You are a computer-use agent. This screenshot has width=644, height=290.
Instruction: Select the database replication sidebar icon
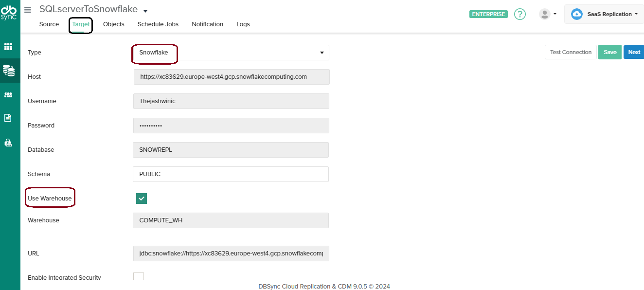click(x=8, y=71)
